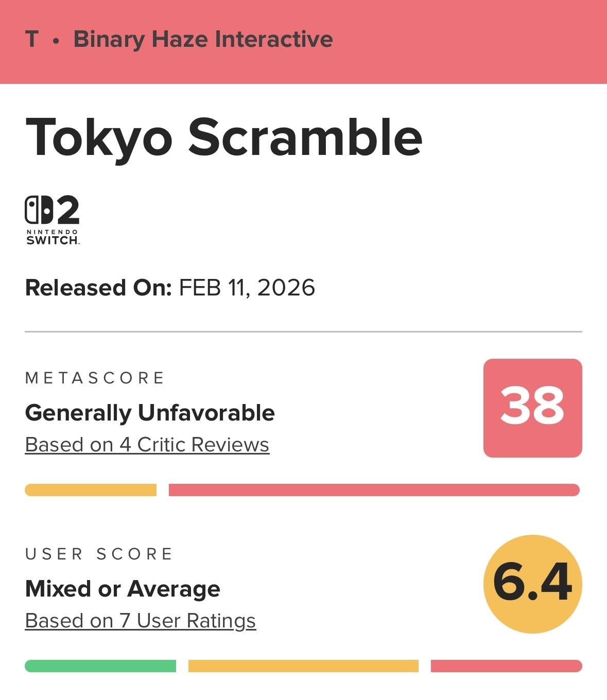Click the 'Mixed or Average' verdict text
This screenshot has height=700, width=607.
123,589
